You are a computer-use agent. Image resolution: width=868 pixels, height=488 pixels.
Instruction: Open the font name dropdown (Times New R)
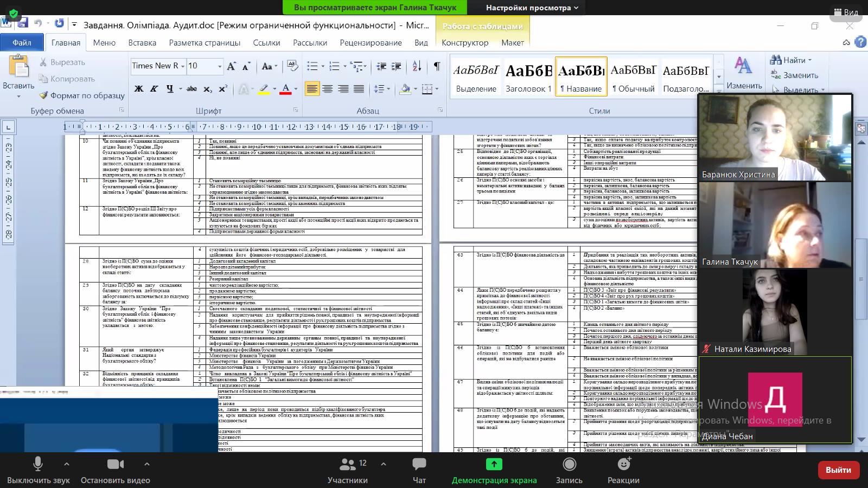coord(183,66)
